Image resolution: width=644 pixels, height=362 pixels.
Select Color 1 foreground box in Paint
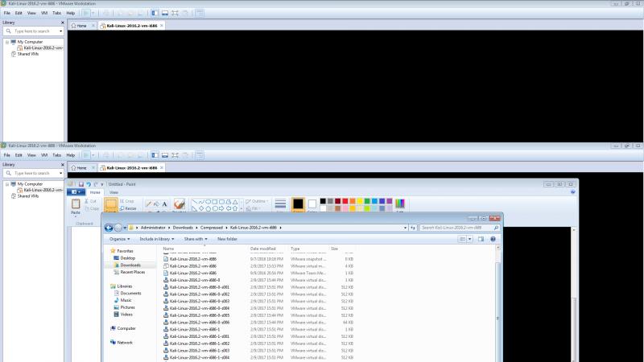(x=298, y=204)
